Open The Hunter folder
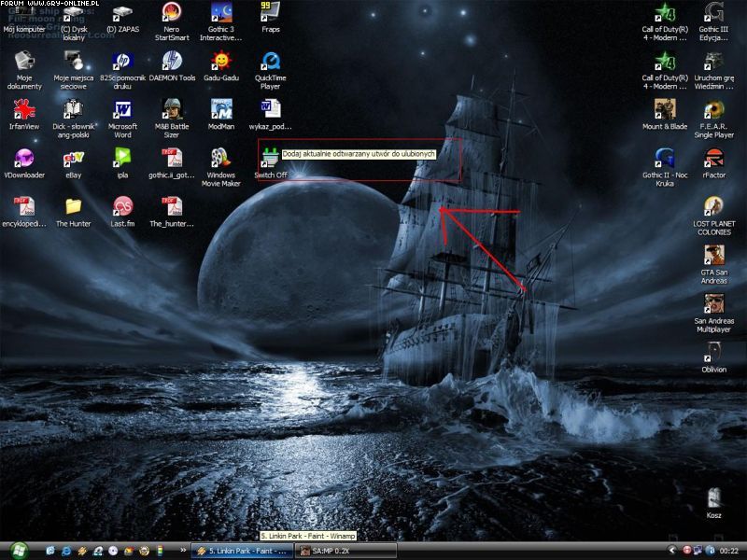This screenshot has height=560, width=747. [73, 207]
